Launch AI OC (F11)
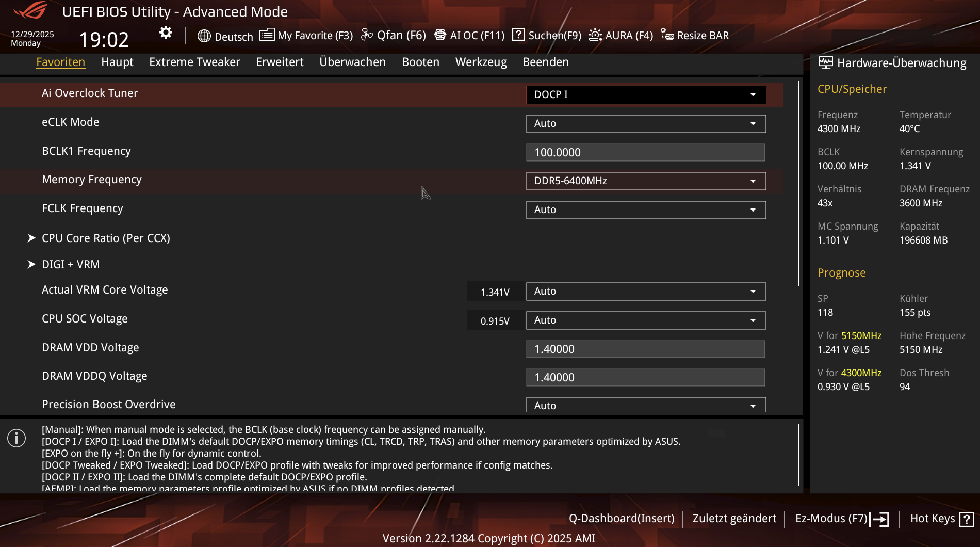This screenshot has width=980, height=547. click(x=477, y=36)
